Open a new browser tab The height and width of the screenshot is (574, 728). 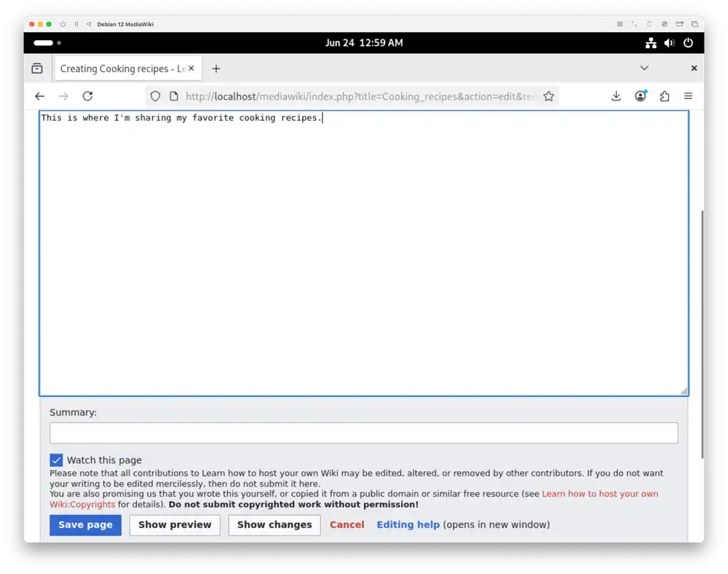point(216,68)
